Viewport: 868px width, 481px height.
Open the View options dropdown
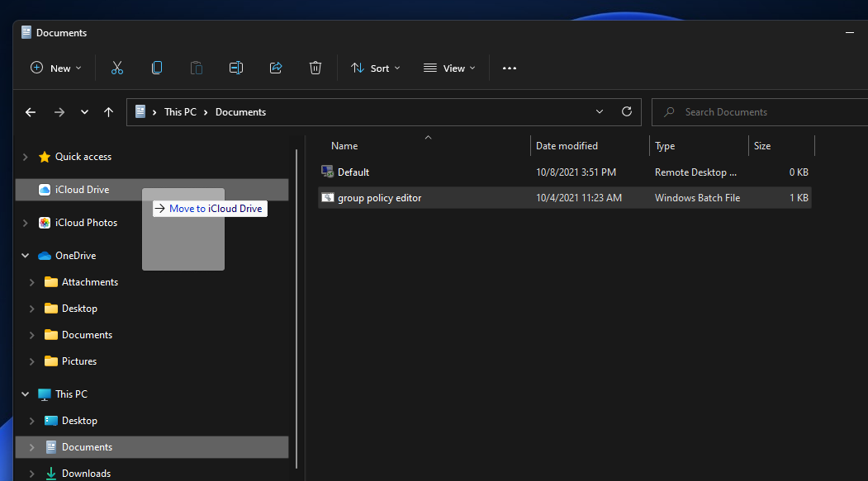click(x=448, y=68)
